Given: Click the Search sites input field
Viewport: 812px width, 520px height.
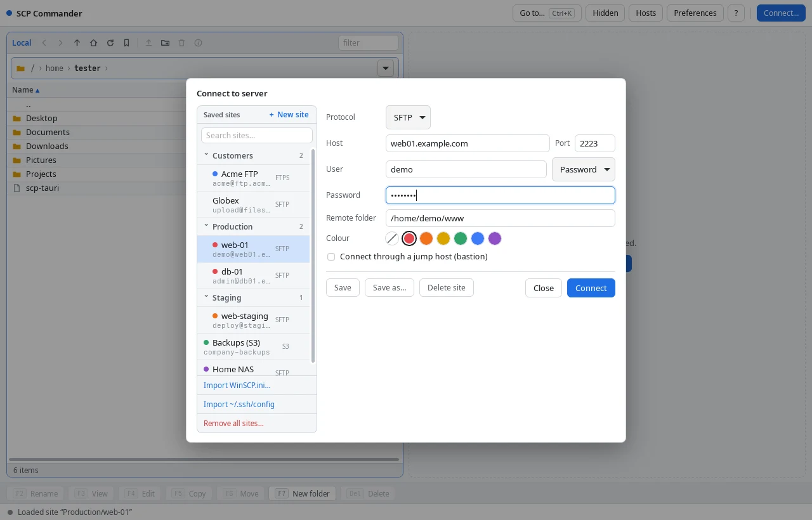Looking at the screenshot, I should pos(257,136).
